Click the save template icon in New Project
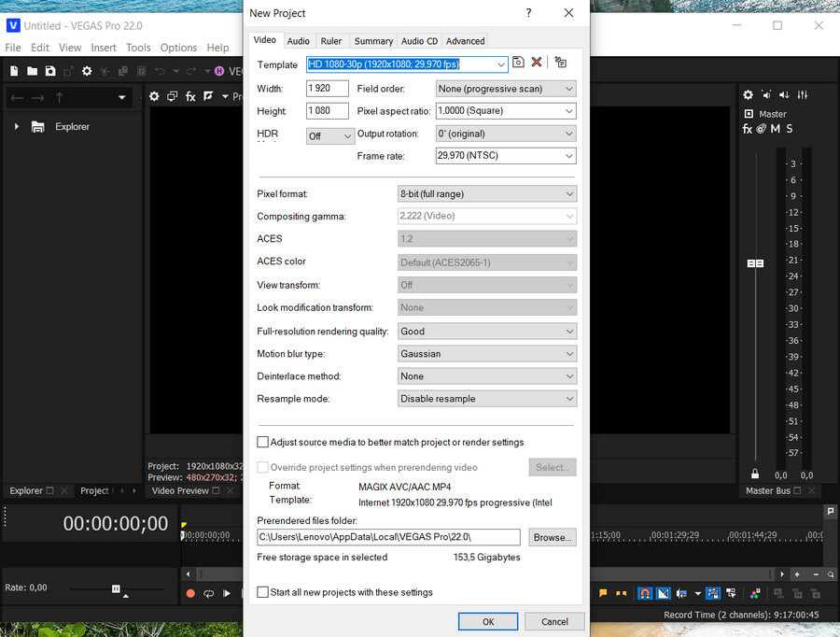The height and width of the screenshot is (637, 840). [x=518, y=63]
